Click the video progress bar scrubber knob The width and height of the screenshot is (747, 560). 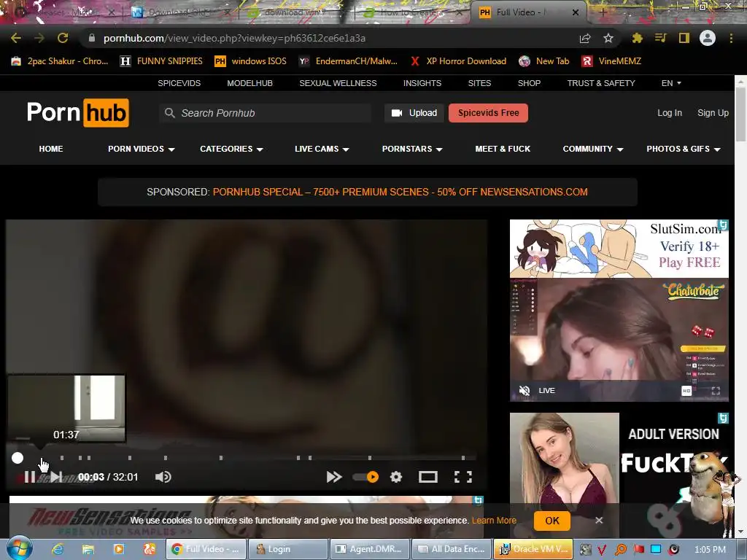click(18, 458)
